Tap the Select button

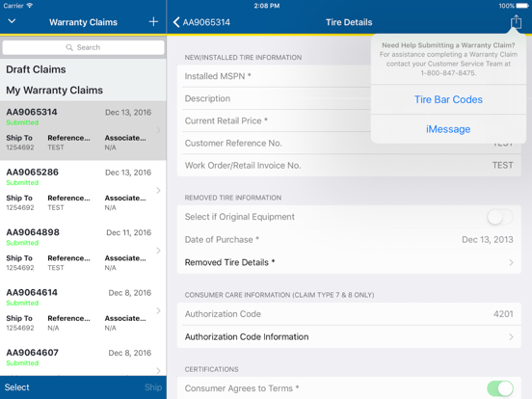17,387
